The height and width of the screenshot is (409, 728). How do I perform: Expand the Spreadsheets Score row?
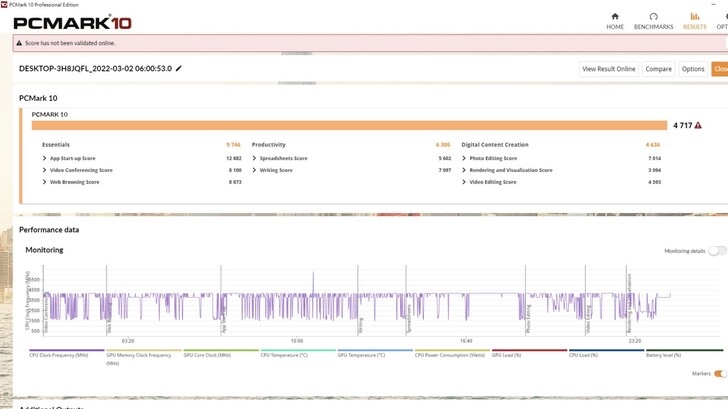[x=254, y=158]
